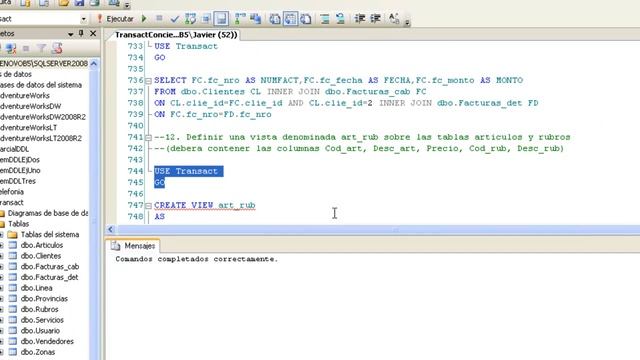Open standard toolbar overflow options
Image resolution: width=640 pixels, height=360 pixels.
[x=127, y=5]
